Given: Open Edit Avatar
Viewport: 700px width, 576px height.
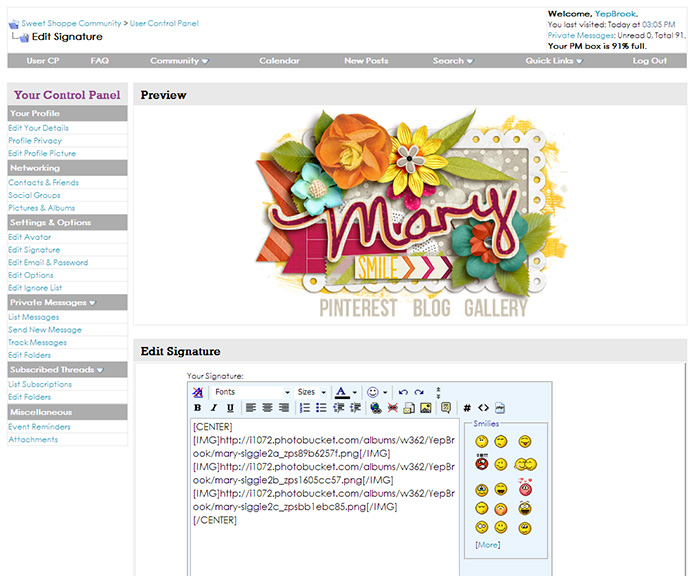Looking at the screenshot, I should (x=29, y=237).
